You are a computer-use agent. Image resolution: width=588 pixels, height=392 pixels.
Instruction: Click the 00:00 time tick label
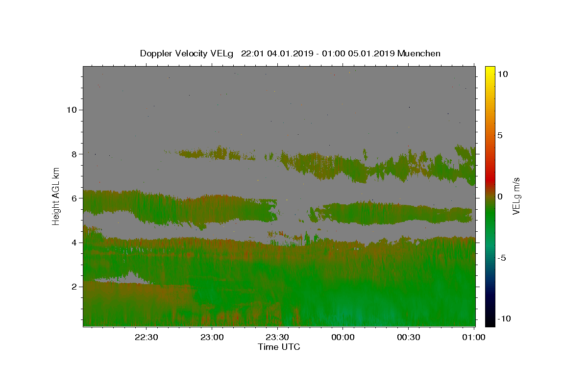click(343, 337)
